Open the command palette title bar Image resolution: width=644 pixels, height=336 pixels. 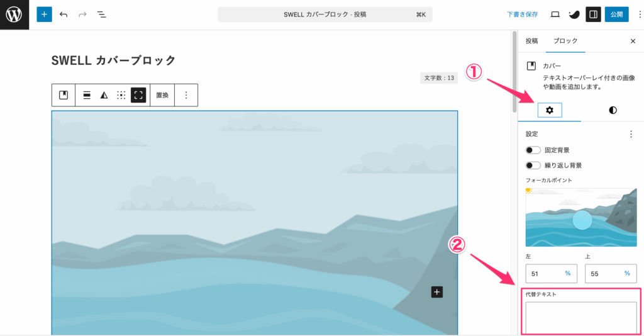coord(325,14)
